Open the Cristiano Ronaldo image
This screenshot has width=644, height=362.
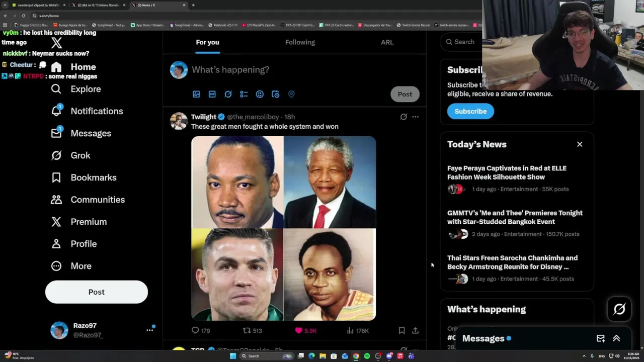click(237, 275)
